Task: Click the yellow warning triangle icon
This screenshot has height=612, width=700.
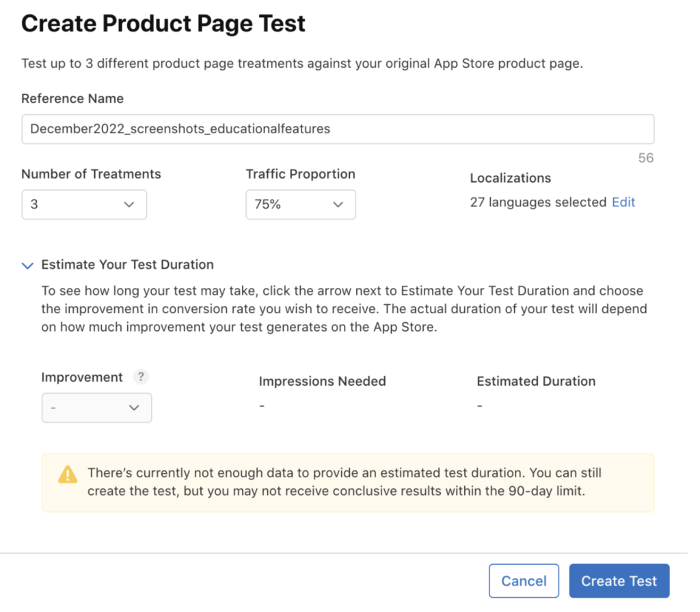Action: (68, 475)
